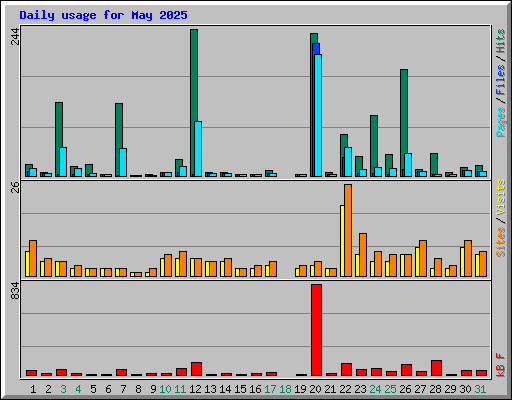
Task: Click the 244 maximum hits axis label
Action: (15, 36)
